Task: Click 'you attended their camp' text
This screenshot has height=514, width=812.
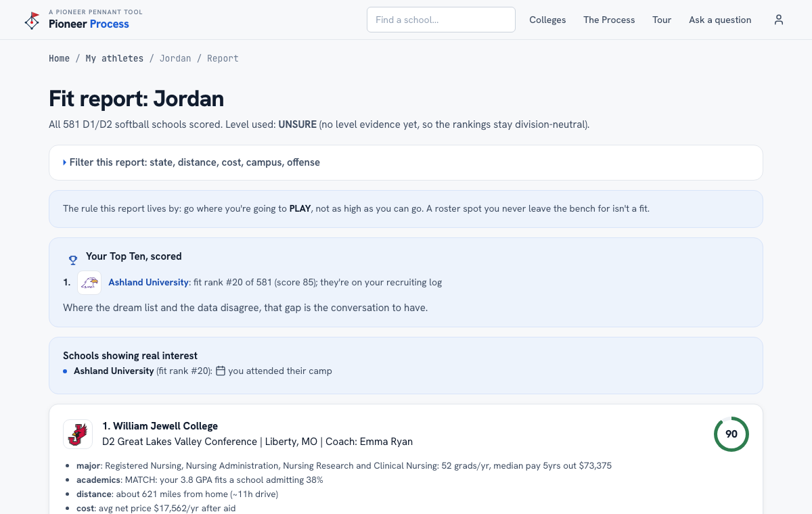Action: pyautogui.click(x=280, y=371)
